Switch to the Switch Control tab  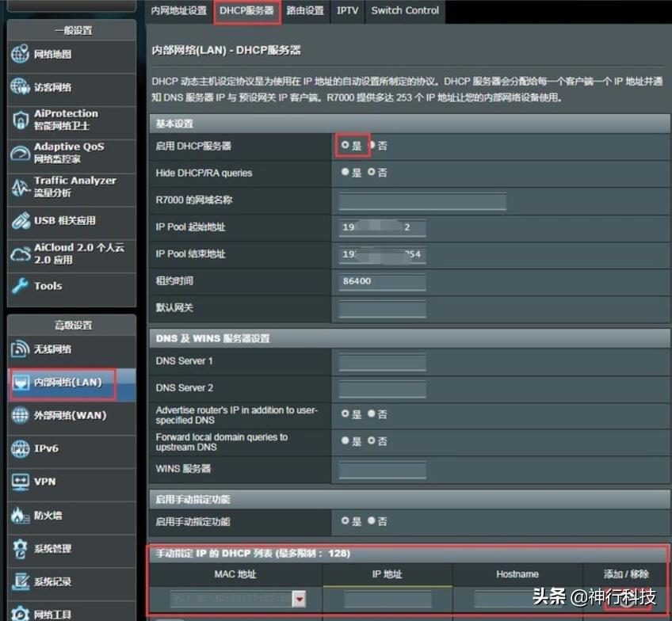[x=405, y=10]
